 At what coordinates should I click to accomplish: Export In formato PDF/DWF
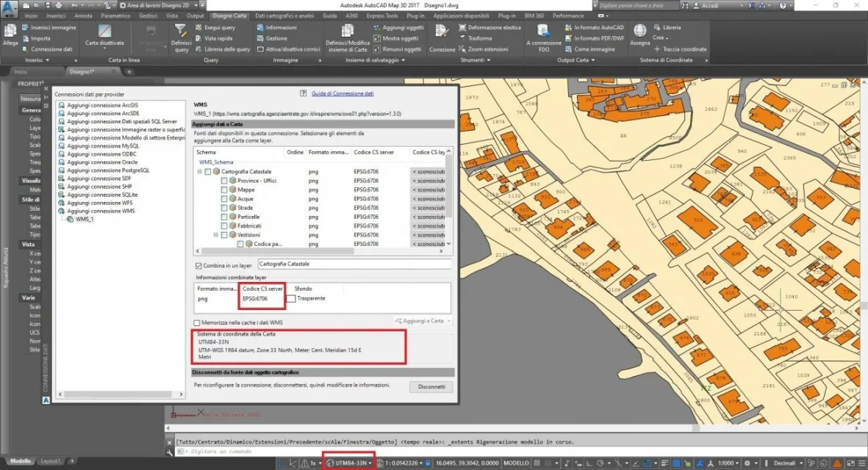pos(595,38)
